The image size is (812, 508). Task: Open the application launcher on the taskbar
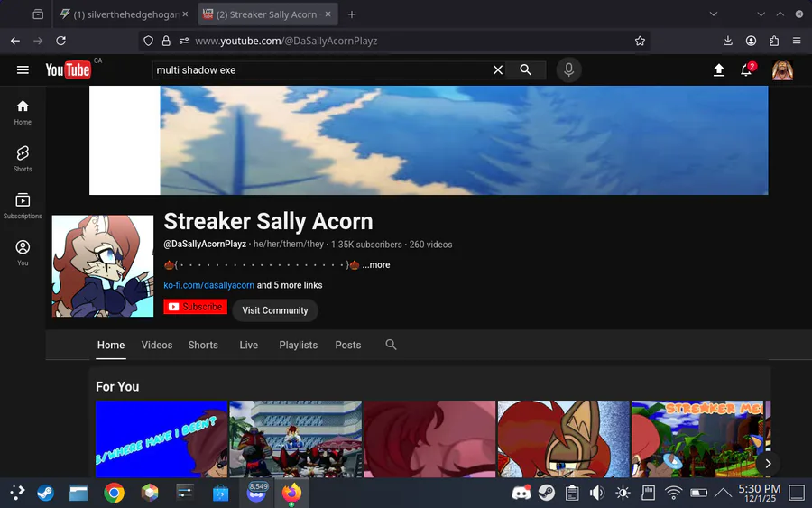(x=16, y=493)
